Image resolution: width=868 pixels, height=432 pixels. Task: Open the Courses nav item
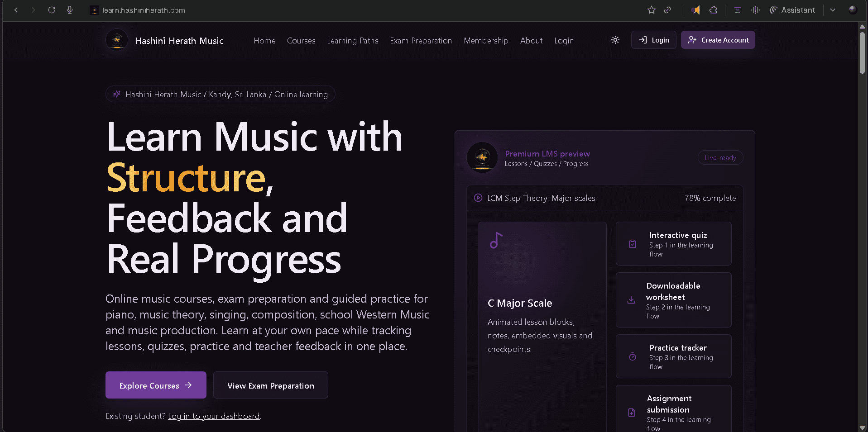(301, 41)
